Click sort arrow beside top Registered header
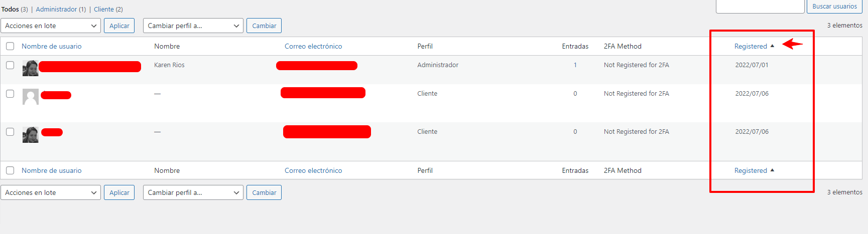This screenshot has width=868, height=234. [772, 46]
